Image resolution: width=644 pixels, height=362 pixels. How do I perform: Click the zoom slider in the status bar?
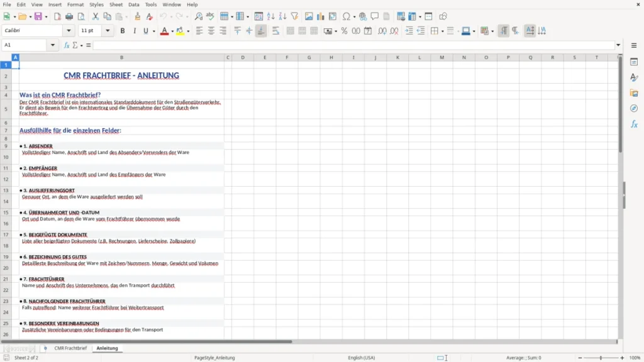point(601,358)
